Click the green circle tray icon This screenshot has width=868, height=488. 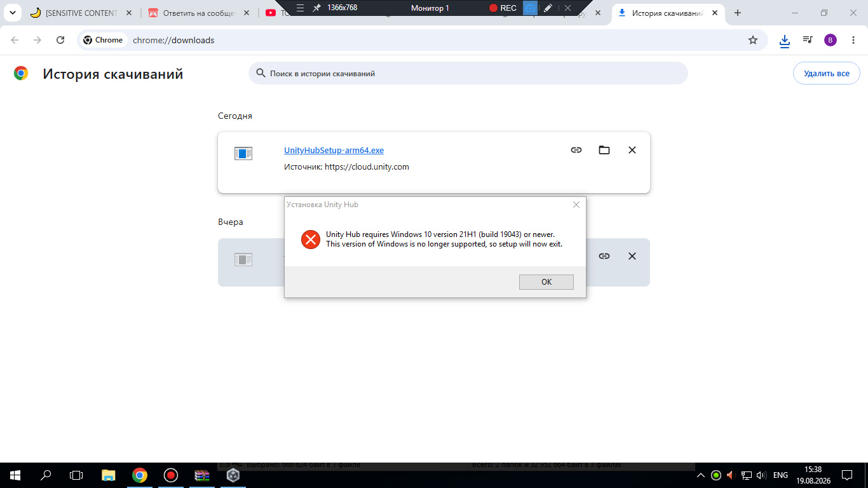(x=716, y=475)
